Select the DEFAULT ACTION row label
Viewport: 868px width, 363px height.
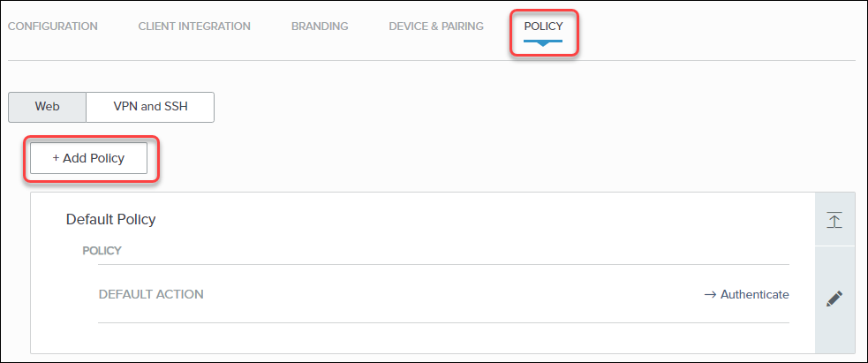point(151,294)
